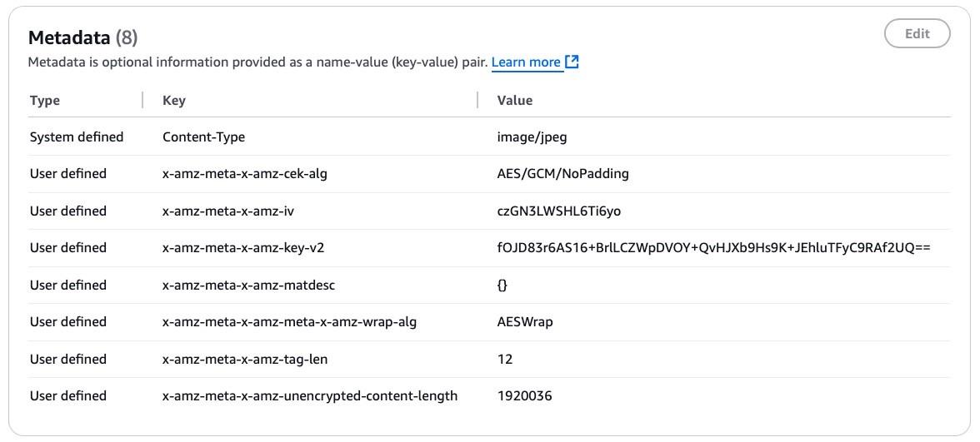Click the matdesc empty braces value
The image size is (980, 442).
point(502,286)
